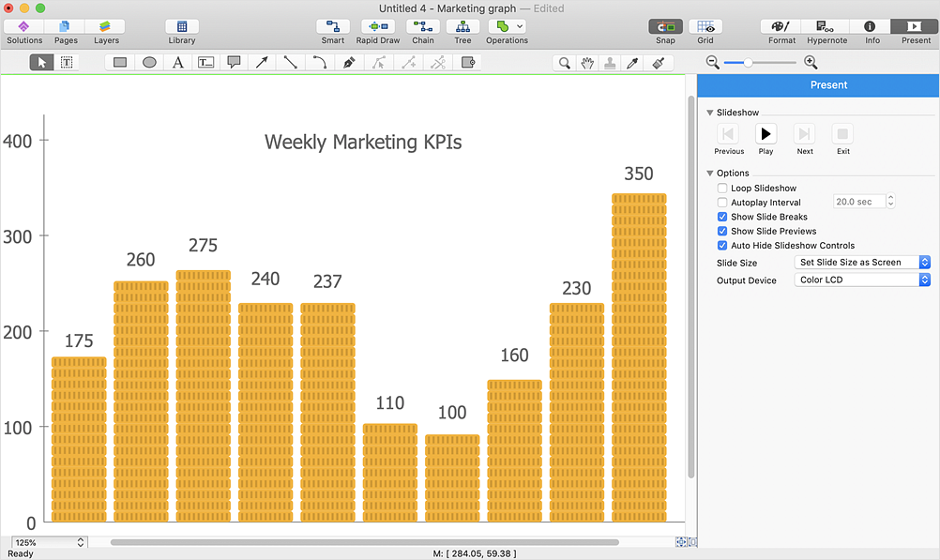Select the Rectangle shape tool
This screenshot has height=560, width=940.
coord(120,63)
